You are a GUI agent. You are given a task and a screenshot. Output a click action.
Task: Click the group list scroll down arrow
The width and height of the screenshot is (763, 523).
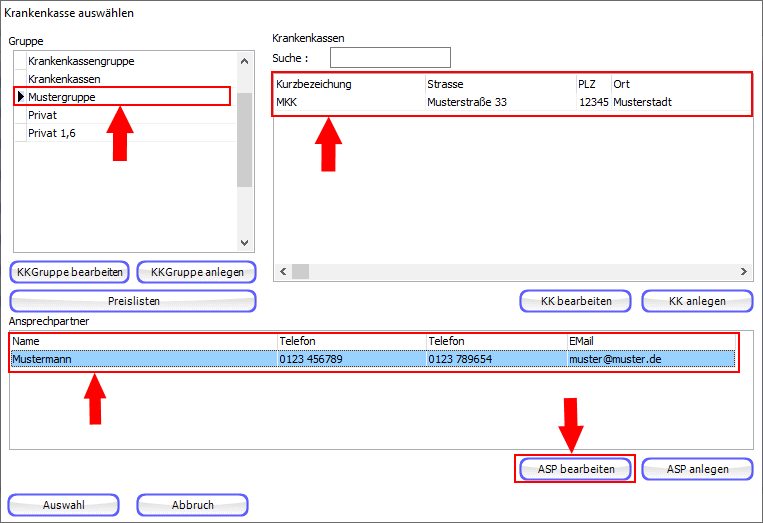pos(244,242)
